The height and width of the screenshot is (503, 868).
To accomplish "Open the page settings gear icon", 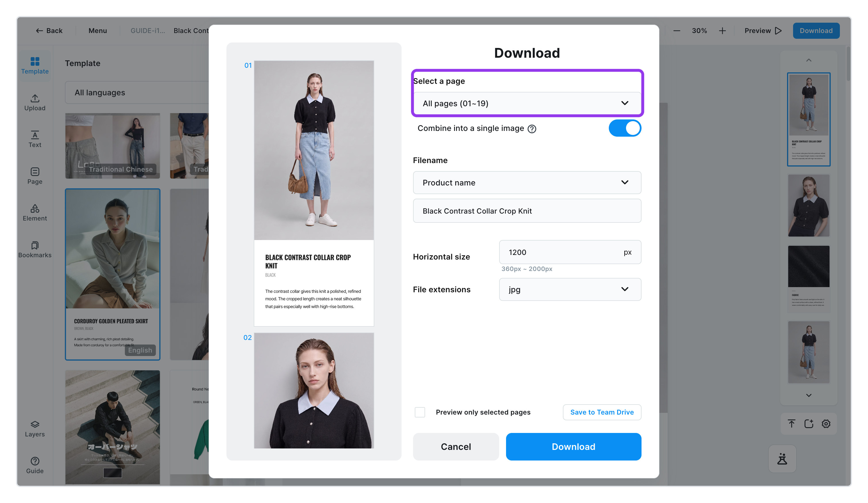I will [x=826, y=423].
